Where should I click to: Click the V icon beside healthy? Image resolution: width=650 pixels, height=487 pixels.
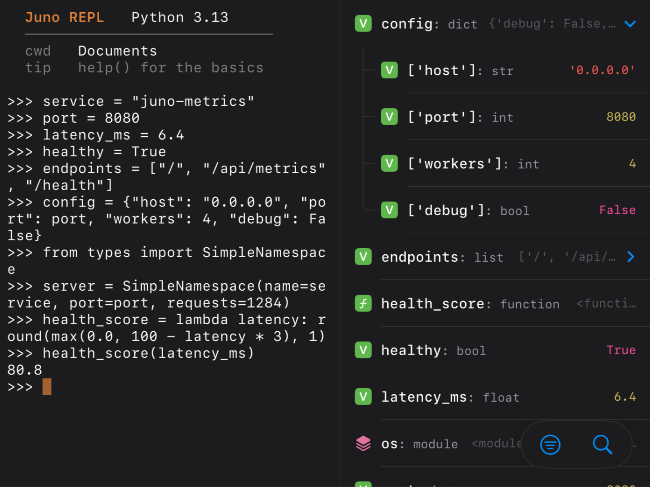click(x=363, y=350)
